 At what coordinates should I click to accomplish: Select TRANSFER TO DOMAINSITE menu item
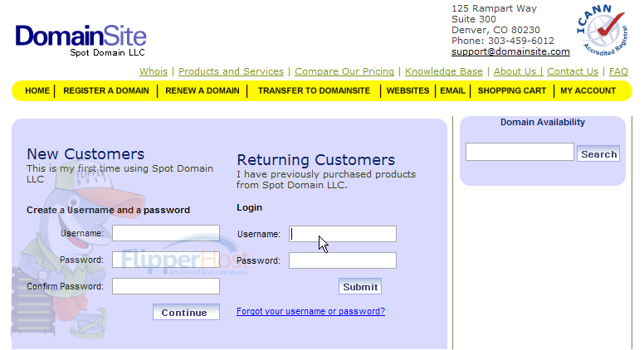[314, 90]
